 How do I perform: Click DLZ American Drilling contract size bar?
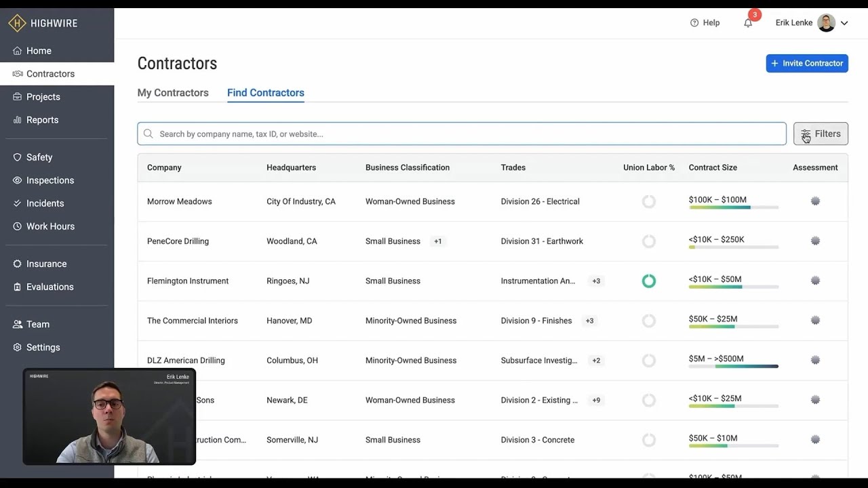pyautogui.click(x=734, y=366)
